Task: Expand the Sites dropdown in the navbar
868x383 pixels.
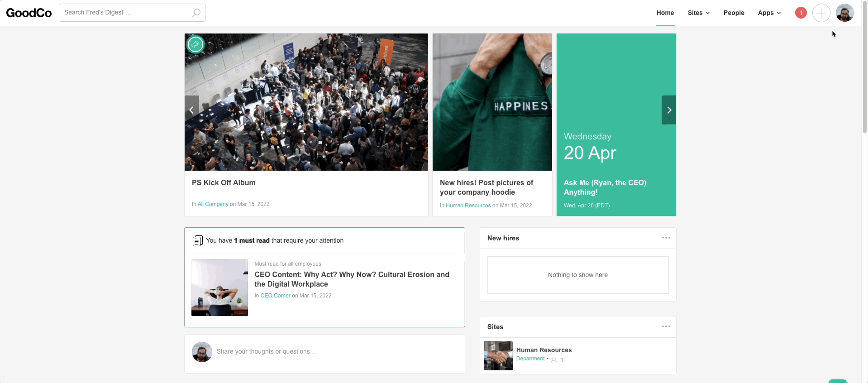Action: tap(698, 13)
